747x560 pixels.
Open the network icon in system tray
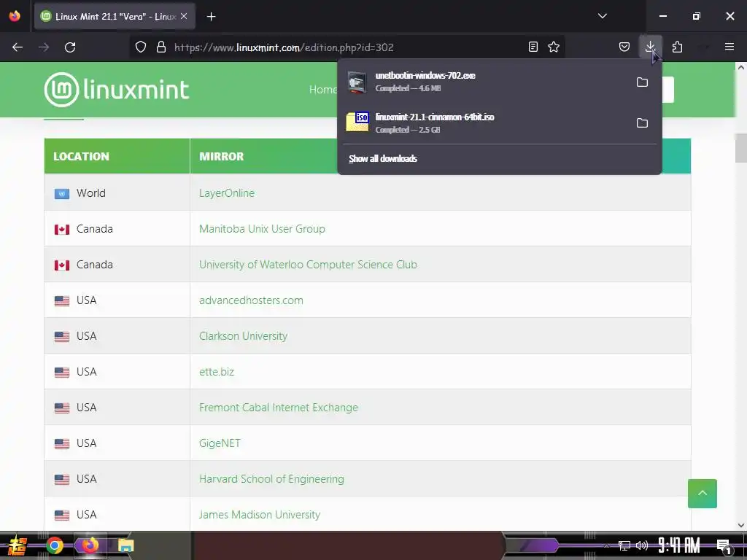click(x=624, y=545)
